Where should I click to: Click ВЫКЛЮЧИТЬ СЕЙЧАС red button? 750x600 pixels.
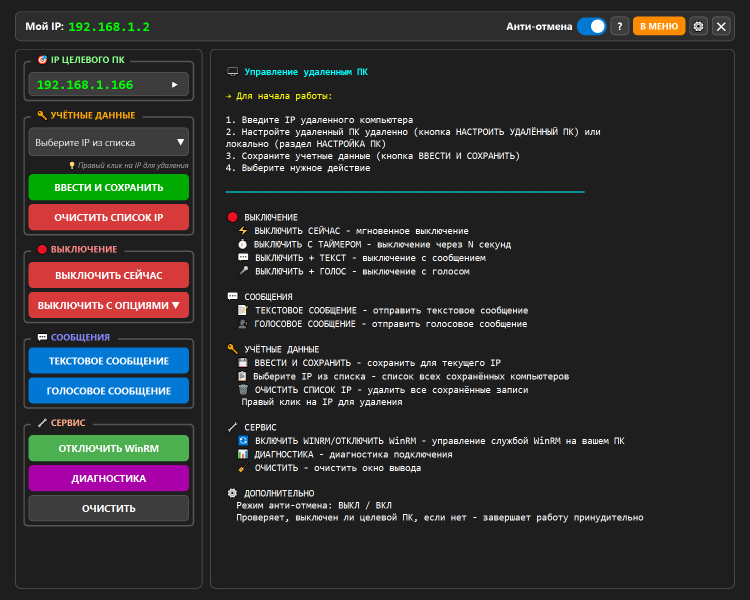(108, 275)
